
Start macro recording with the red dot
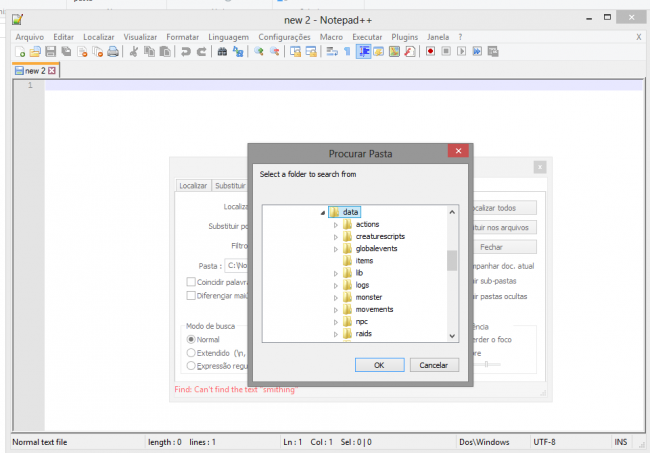430,51
